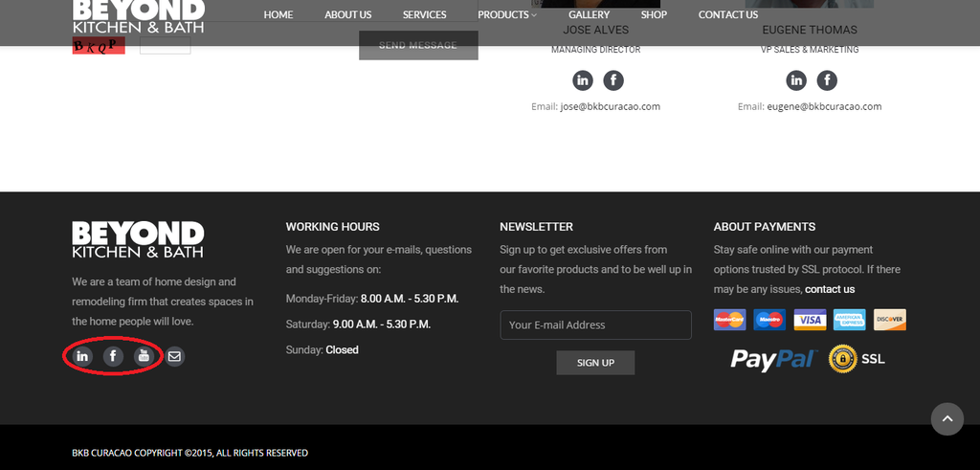
Task: Open Eugene Thomas's Facebook icon
Action: coord(827,80)
